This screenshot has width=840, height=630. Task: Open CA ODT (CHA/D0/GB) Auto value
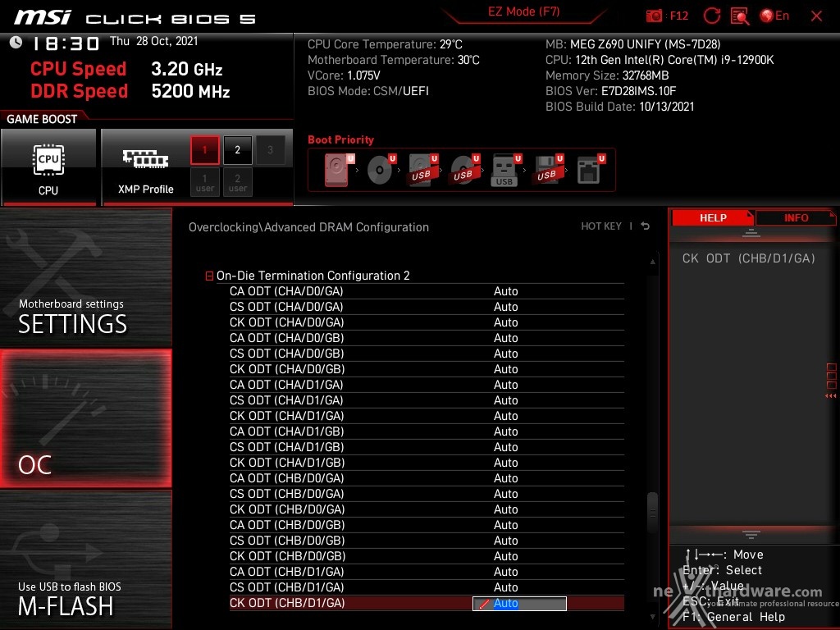click(x=505, y=338)
